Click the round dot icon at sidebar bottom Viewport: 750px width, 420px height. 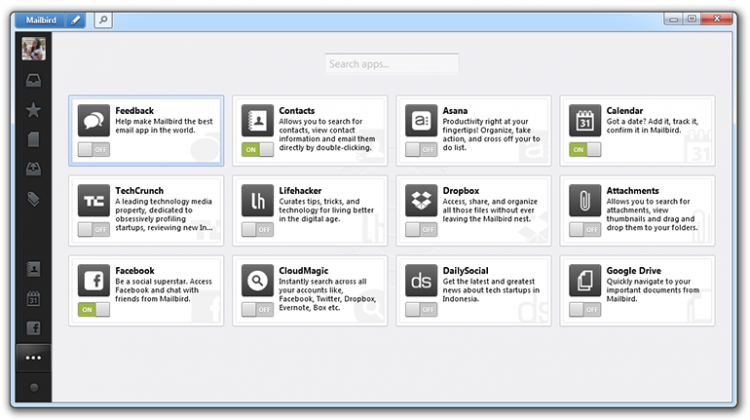pos(33,387)
